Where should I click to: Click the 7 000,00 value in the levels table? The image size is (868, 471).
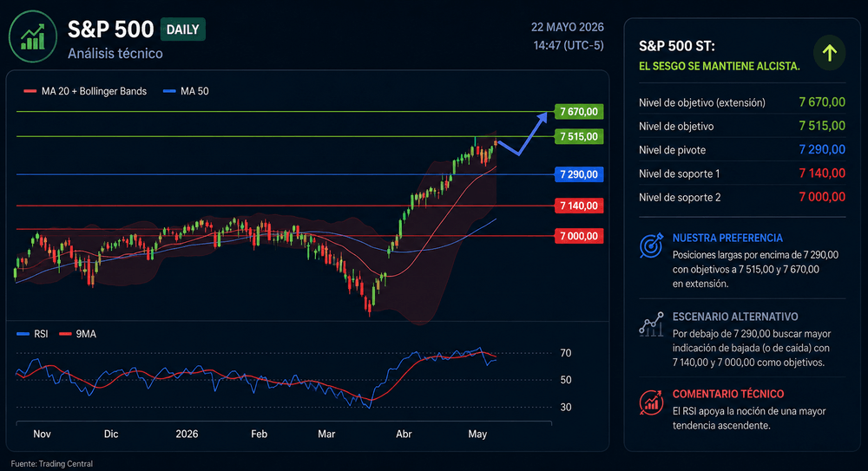pyautogui.click(x=822, y=197)
